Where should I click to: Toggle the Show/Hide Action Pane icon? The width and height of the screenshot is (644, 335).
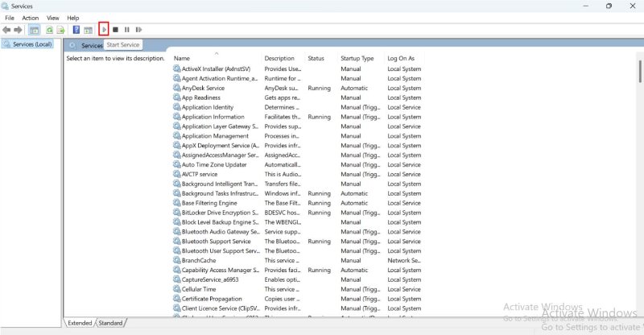[x=89, y=30]
